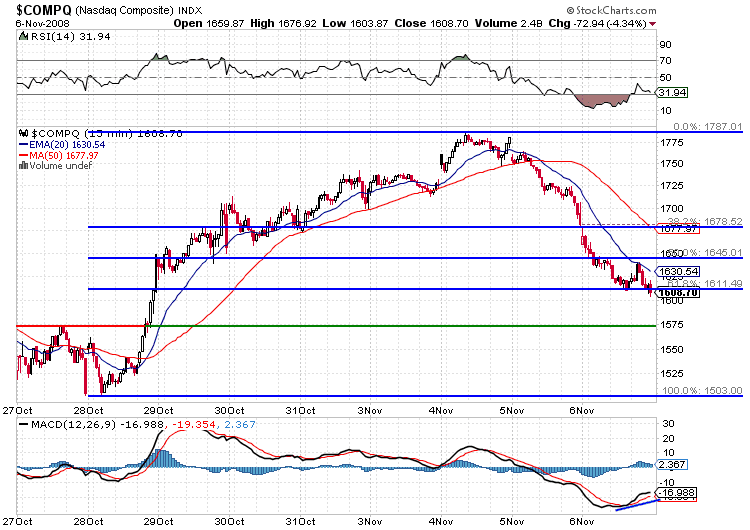Click the 50.0%: 1645.01 Fibonacci label
Image resolution: width=750 pixels, height=530 pixels.
coord(705,252)
